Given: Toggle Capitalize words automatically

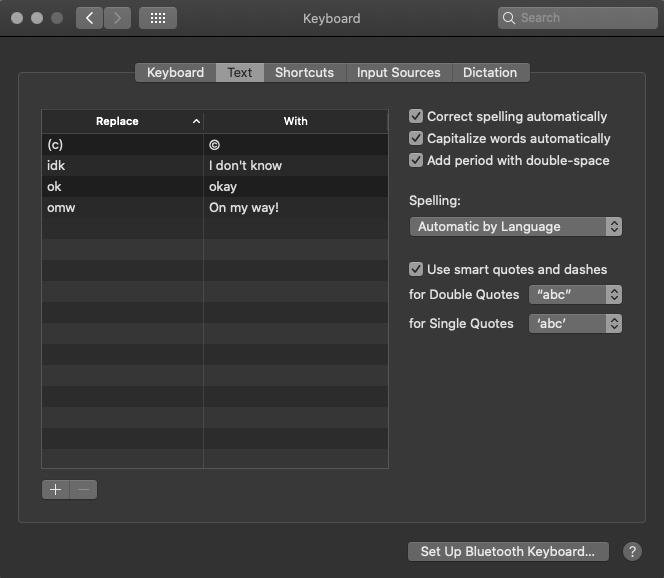Looking at the screenshot, I should point(416,138).
